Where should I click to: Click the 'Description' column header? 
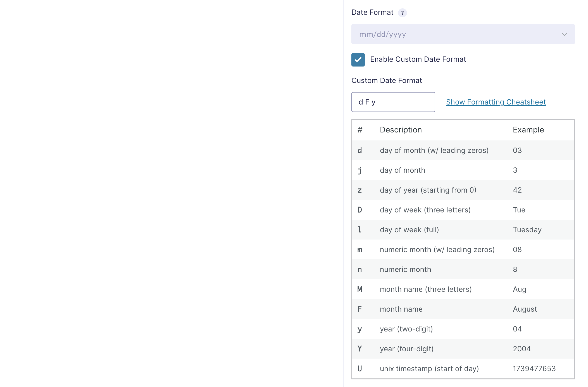(400, 130)
